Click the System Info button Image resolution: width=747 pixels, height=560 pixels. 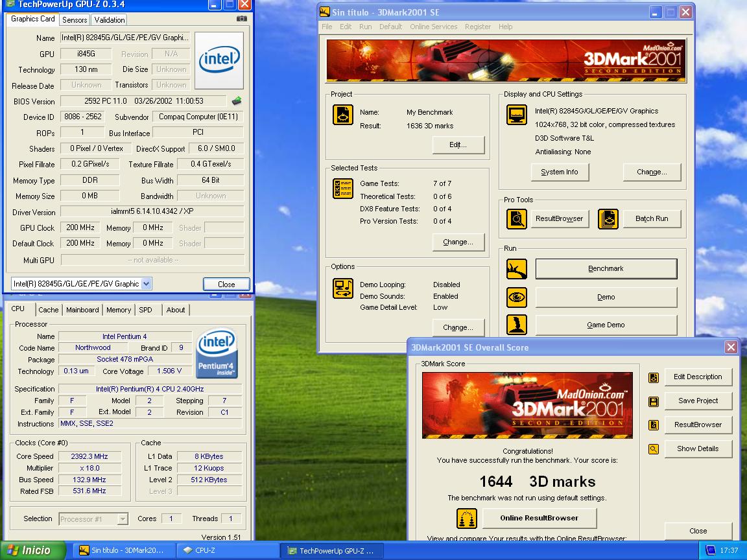click(x=560, y=172)
